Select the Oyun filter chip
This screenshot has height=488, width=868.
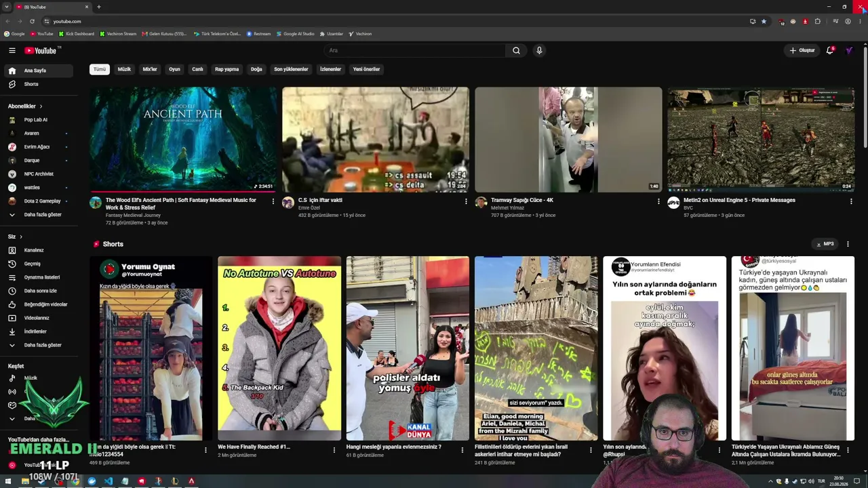(x=174, y=69)
